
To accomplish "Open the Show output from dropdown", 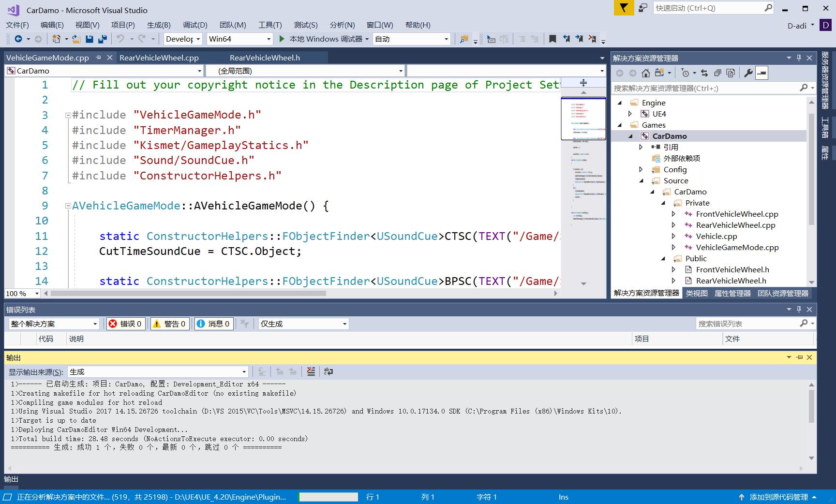I will tap(158, 371).
